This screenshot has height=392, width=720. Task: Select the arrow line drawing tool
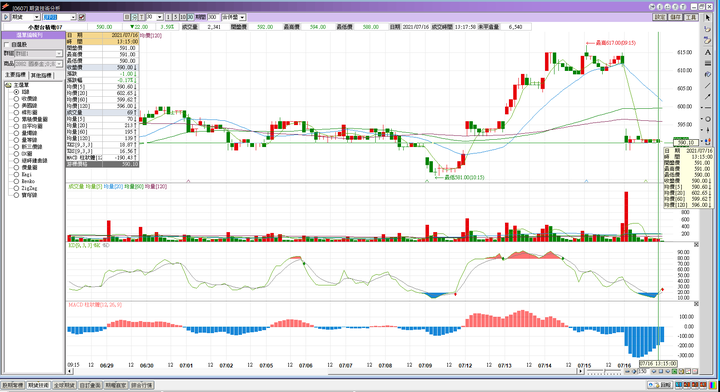708,96
